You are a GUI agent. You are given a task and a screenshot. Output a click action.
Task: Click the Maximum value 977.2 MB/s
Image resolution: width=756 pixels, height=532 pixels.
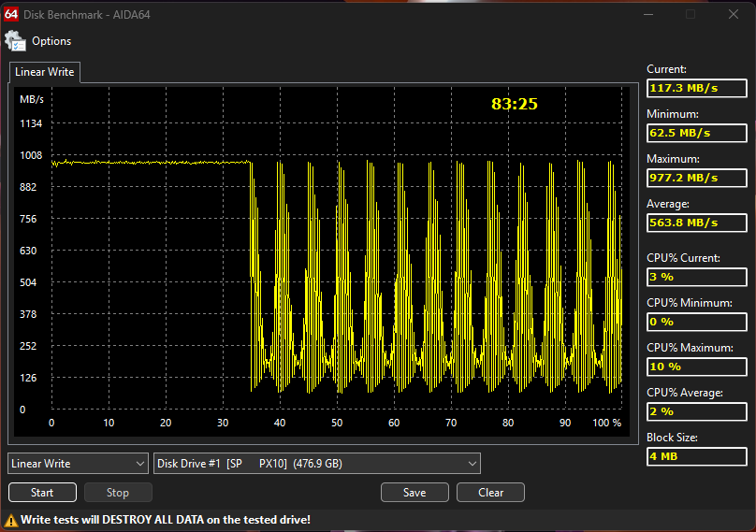pyautogui.click(x=697, y=178)
